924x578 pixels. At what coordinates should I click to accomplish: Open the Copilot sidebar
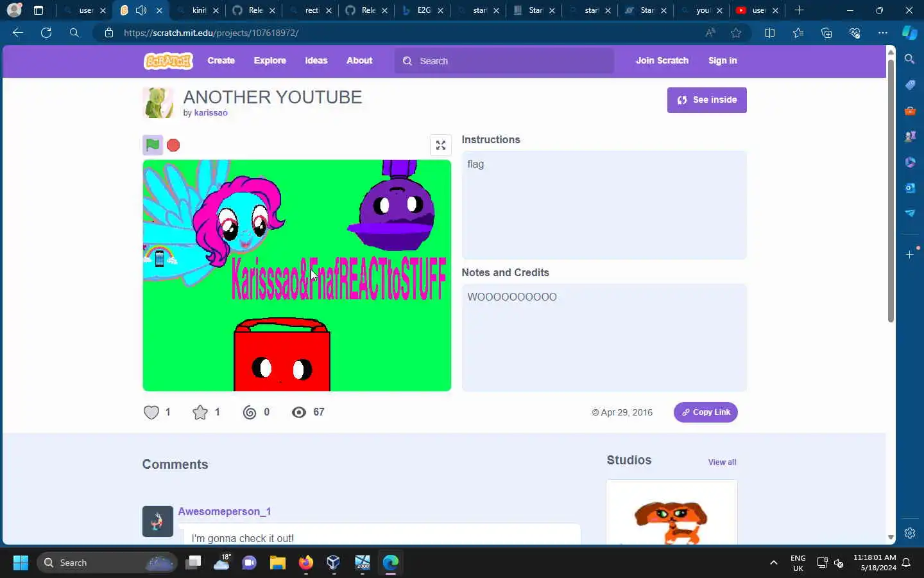pyautogui.click(x=910, y=33)
